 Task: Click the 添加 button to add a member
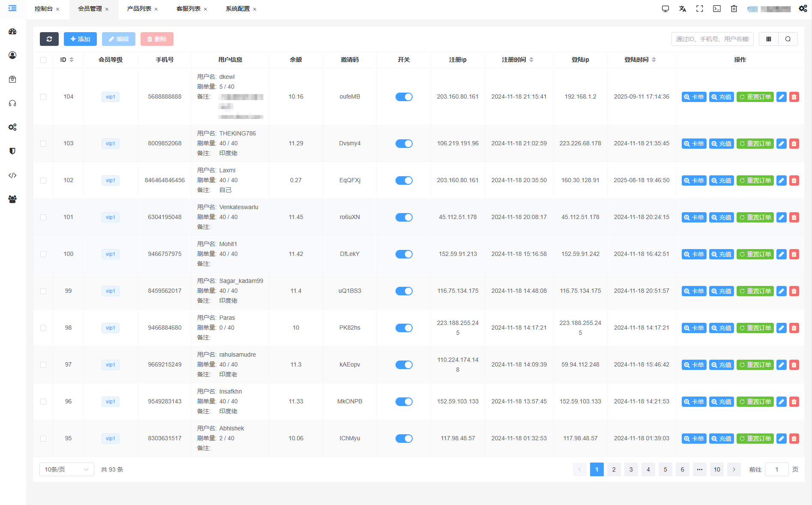pyautogui.click(x=80, y=39)
